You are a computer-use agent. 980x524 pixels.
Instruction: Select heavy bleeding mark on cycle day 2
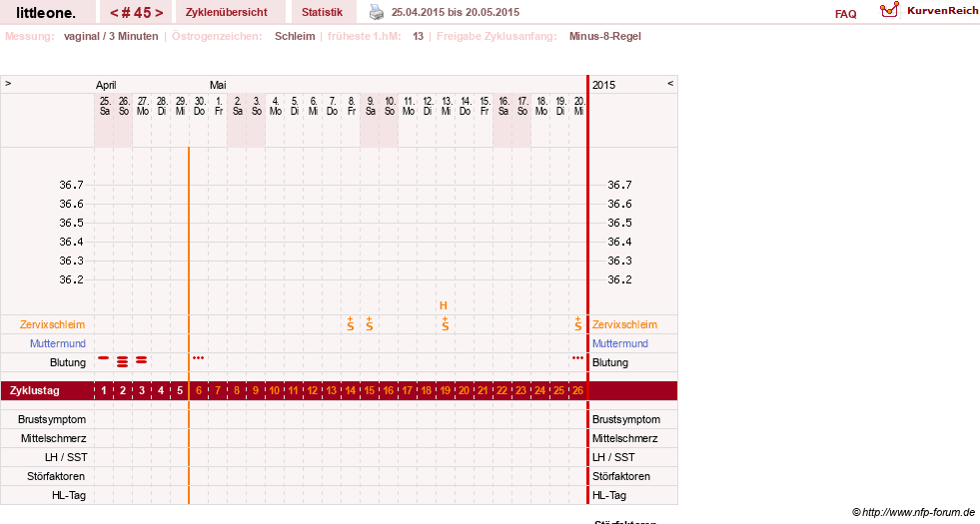123,361
